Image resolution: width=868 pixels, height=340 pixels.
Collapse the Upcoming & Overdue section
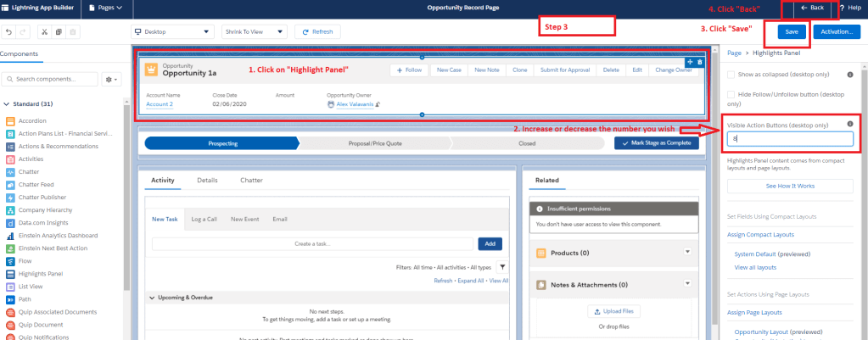(152, 298)
